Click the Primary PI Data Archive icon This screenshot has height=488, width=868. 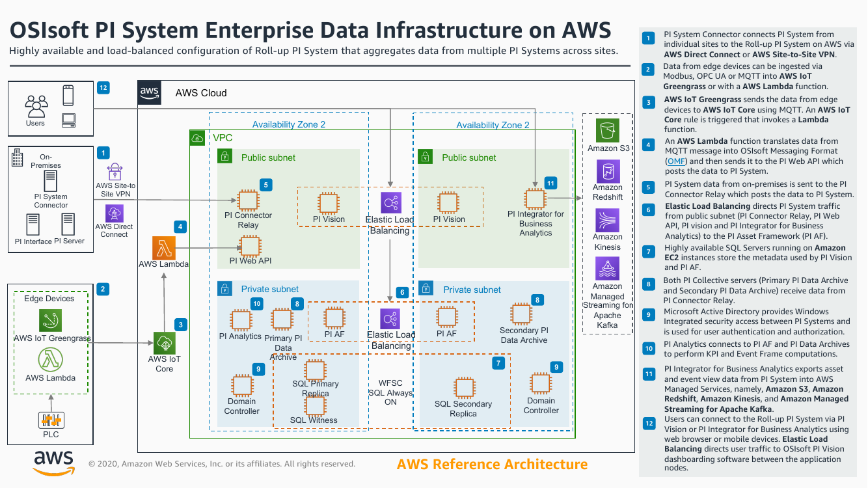(282, 319)
